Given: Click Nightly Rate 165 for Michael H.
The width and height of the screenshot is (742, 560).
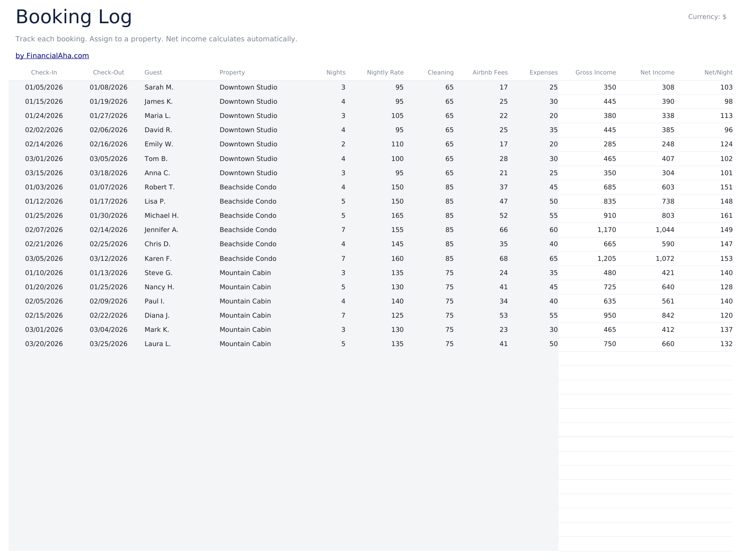Looking at the screenshot, I should click(397, 216).
